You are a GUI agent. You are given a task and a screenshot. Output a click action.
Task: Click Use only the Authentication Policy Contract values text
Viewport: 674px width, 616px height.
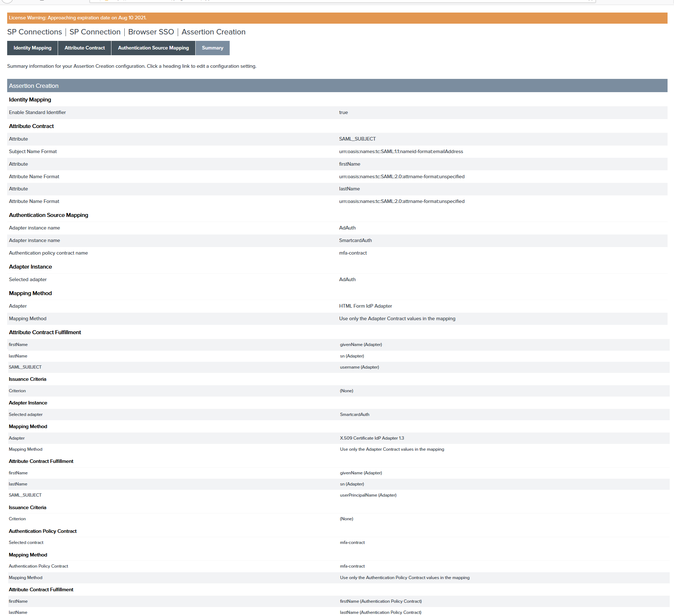(405, 578)
